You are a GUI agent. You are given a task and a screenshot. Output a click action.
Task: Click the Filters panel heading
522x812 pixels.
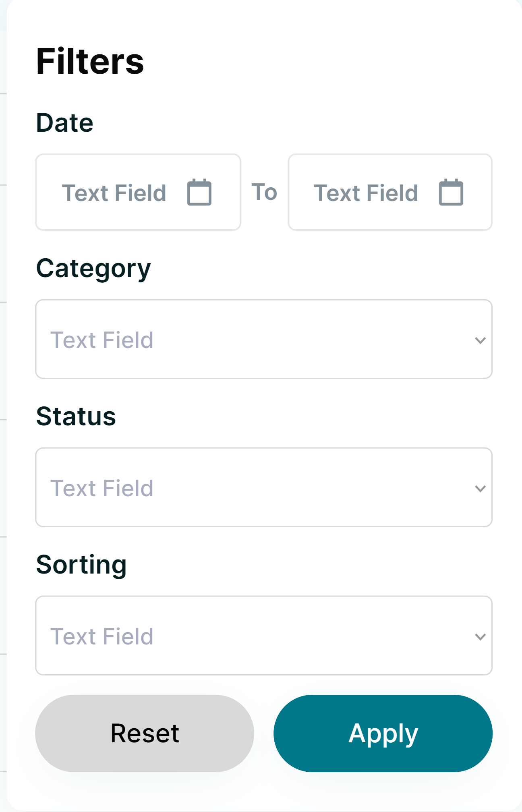click(90, 61)
